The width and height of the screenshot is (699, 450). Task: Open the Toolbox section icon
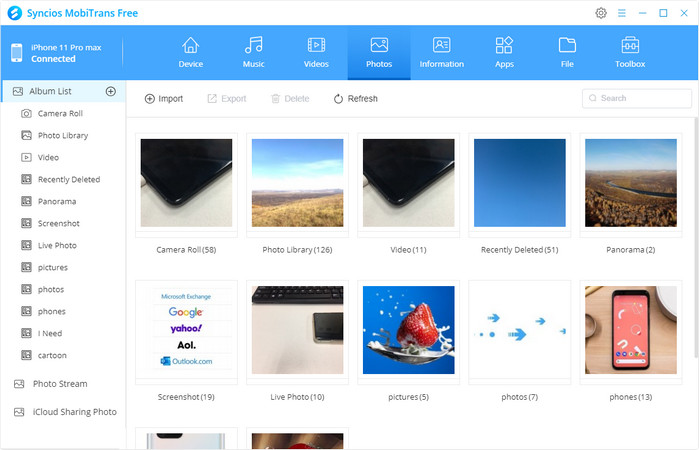point(630,45)
